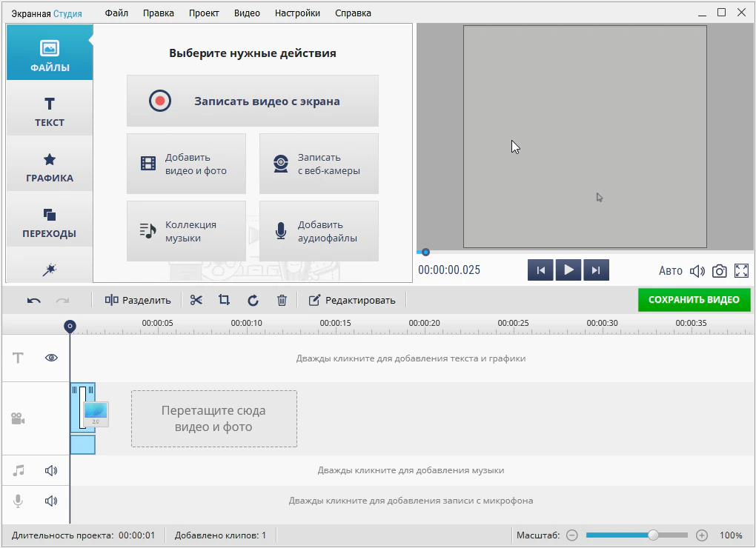The width and height of the screenshot is (756, 548).
Task: Click the green Сохранить видео button
Action: point(694,300)
